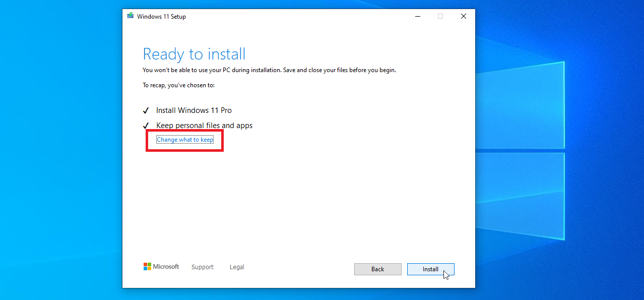This screenshot has width=644, height=300.
Task: Click the Install Windows 11 Pro text
Action: coord(194,110)
